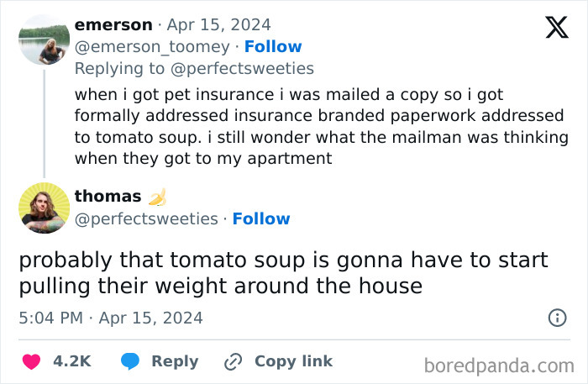Open the 5:04 PM Apr 15, 2024 timestamp

point(110,318)
